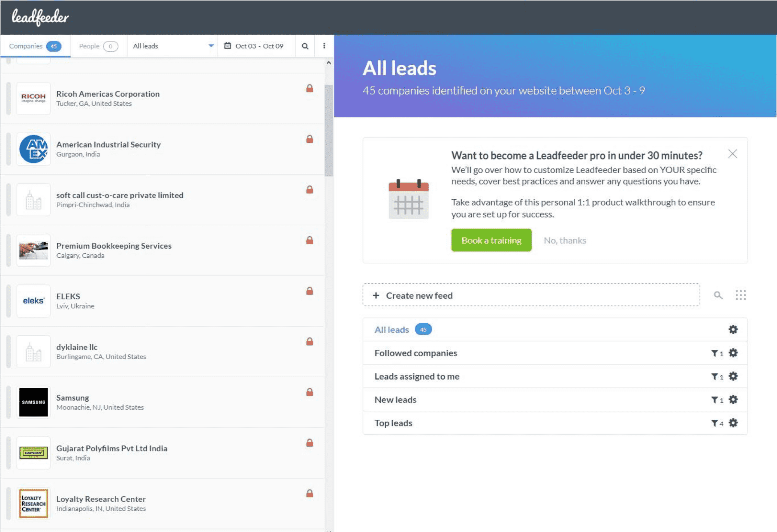Click lock icon on soft call cust-o-care
777x532 pixels.
click(x=310, y=190)
